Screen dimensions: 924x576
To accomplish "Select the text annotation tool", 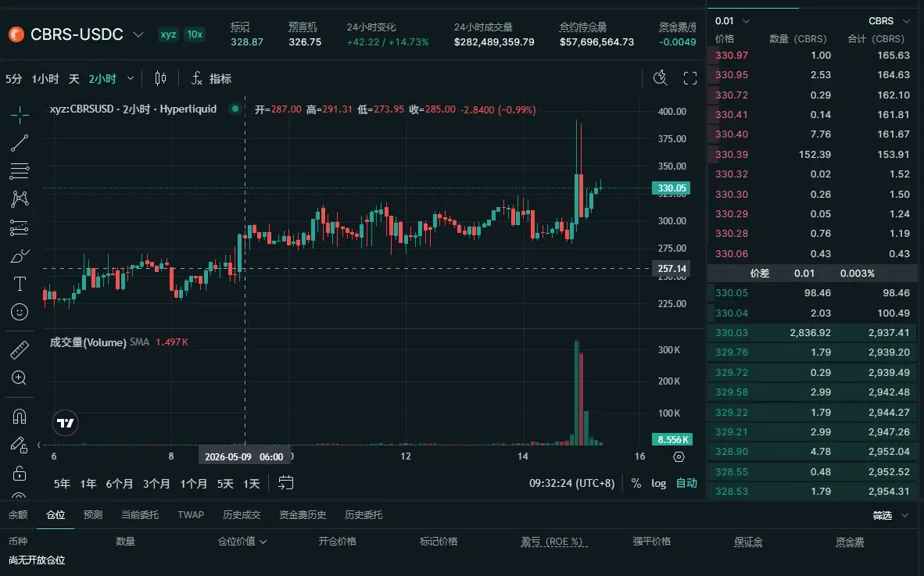I will [x=20, y=284].
